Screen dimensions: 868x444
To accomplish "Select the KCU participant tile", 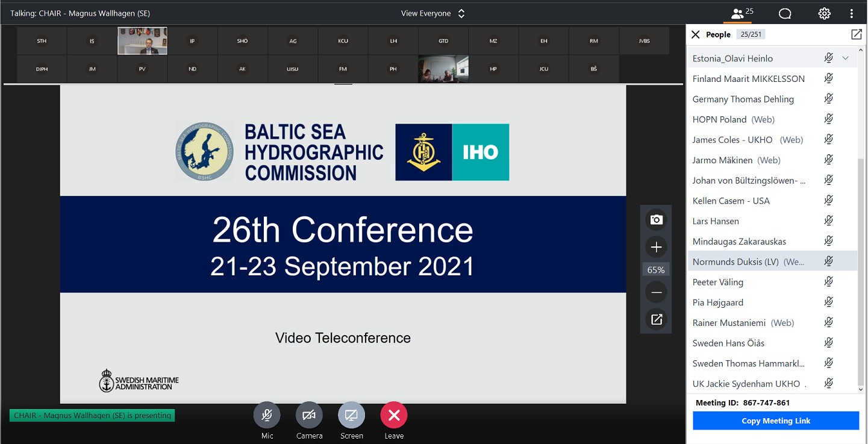I will (343, 41).
